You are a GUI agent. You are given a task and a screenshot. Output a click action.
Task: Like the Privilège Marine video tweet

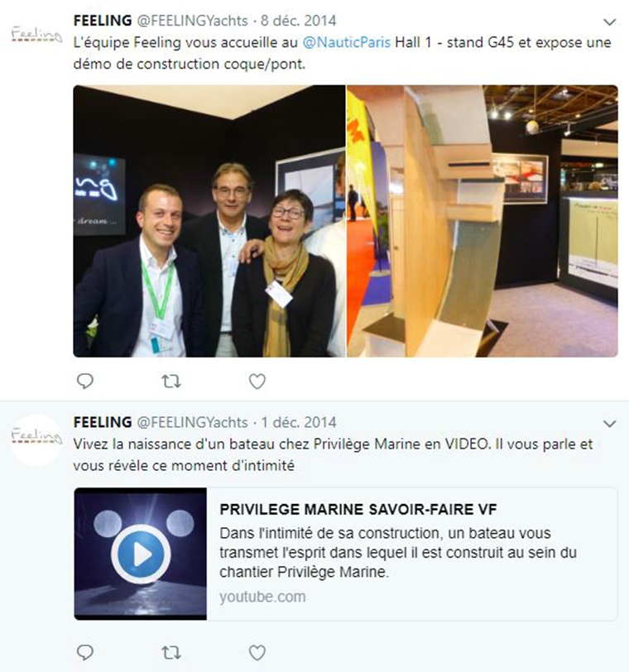click(x=257, y=653)
